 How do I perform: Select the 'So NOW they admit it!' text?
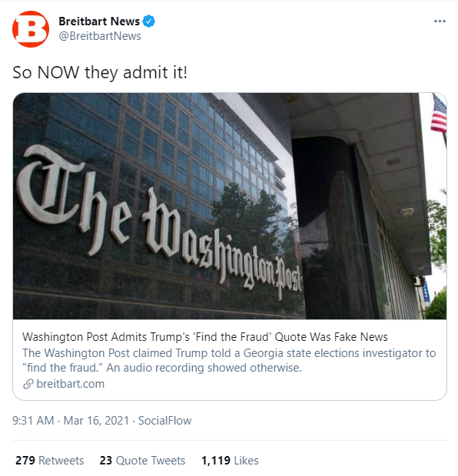pyautogui.click(x=100, y=73)
